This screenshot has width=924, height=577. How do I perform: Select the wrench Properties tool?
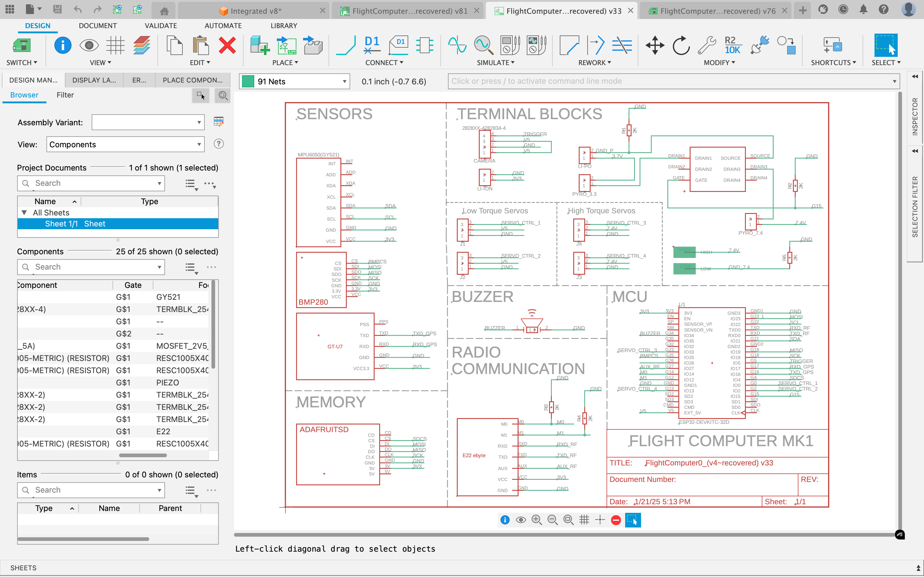pos(707,46)
